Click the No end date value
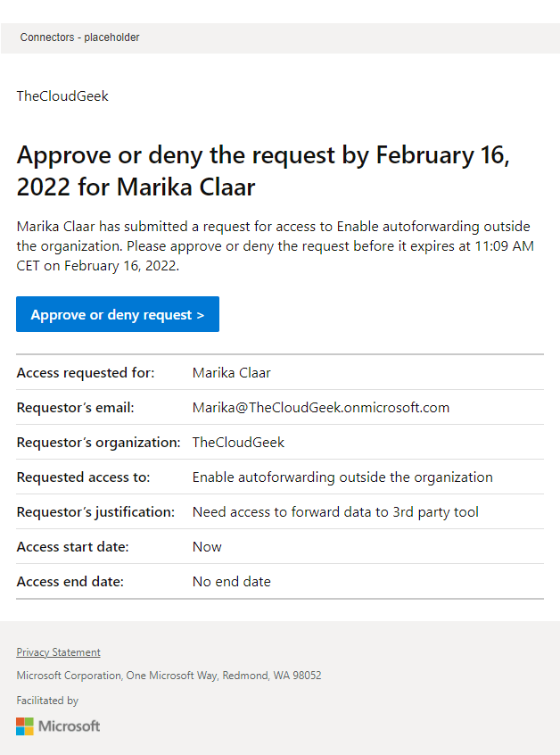The height and width of the screenshot is (755, 560). coord(232,582)
